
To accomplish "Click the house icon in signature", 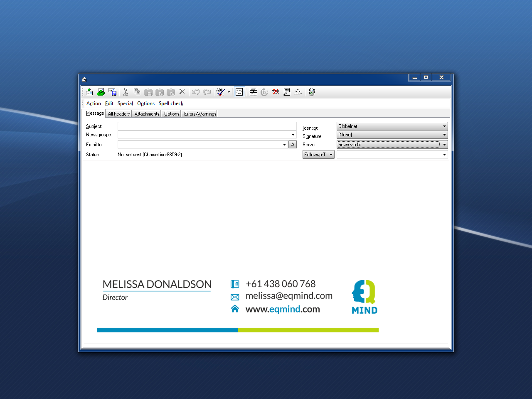I will tap(235, 308).
